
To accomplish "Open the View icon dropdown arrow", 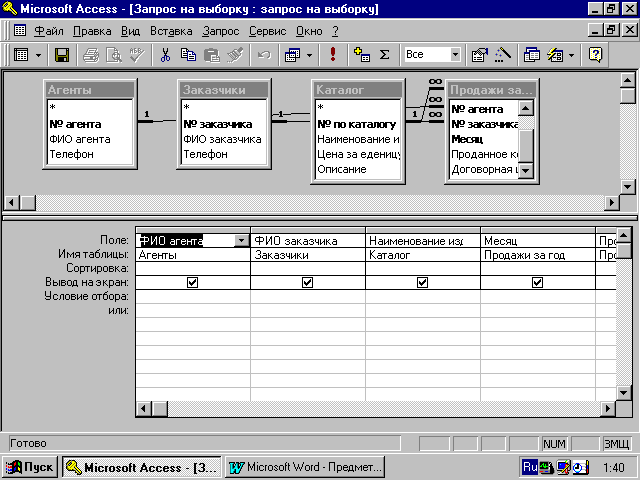I will coord(38,55).
